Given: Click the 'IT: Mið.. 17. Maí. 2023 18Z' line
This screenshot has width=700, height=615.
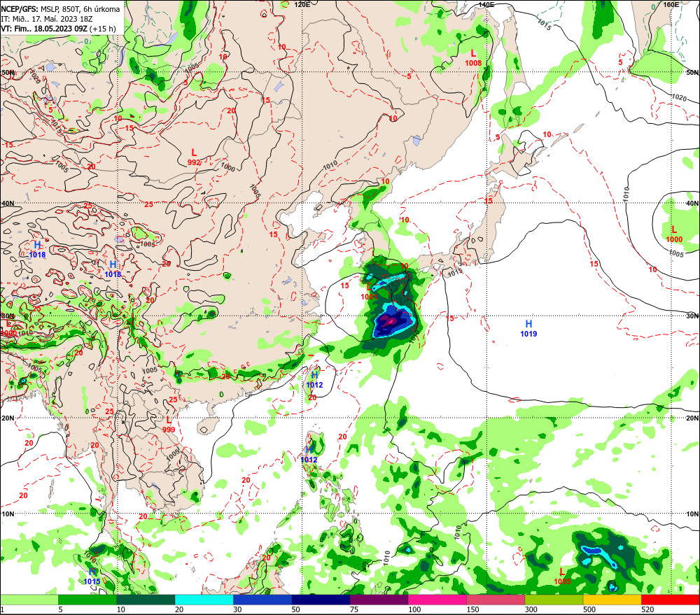Looking at the screenshot, I should [x=47, y=19].
